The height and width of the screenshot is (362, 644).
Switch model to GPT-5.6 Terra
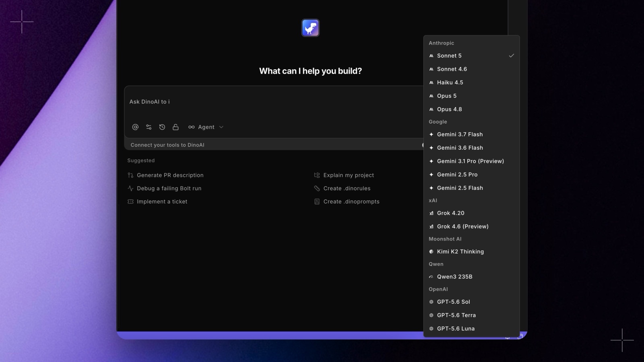[x=471, y=315]
